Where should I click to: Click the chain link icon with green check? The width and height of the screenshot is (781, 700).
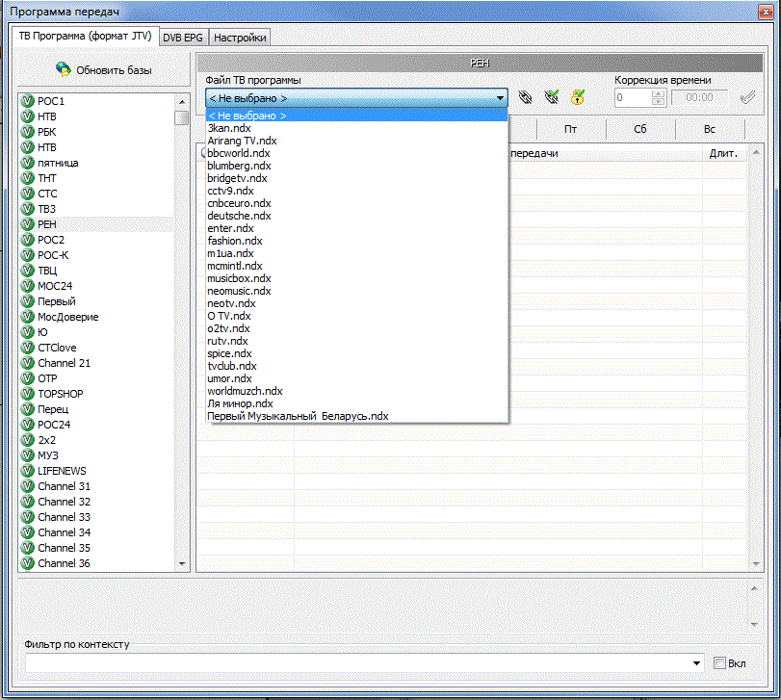551,97
